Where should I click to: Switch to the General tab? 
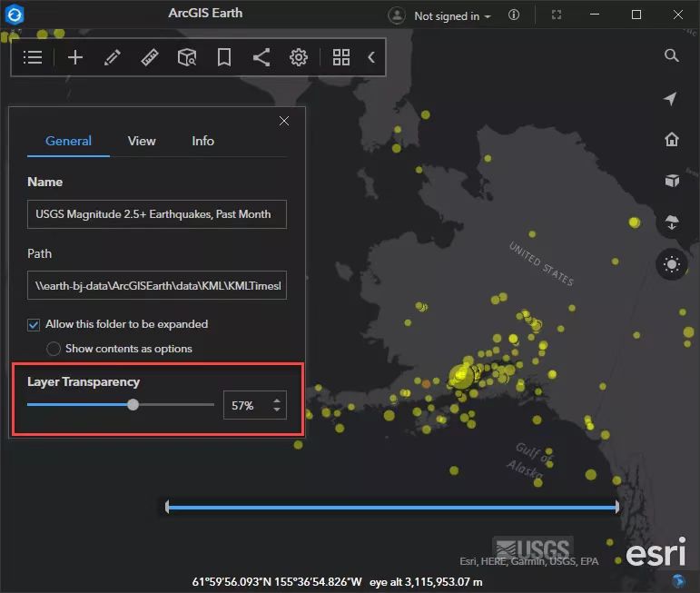68,141
